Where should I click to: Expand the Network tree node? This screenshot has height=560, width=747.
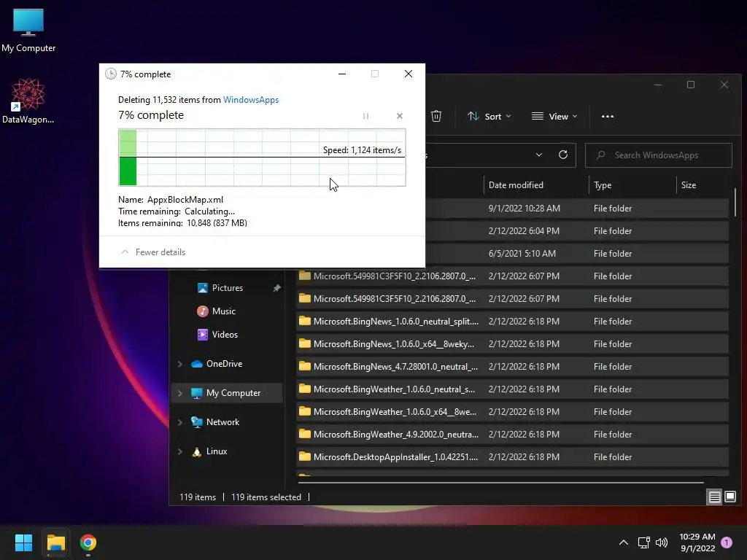tap(180, 422)
